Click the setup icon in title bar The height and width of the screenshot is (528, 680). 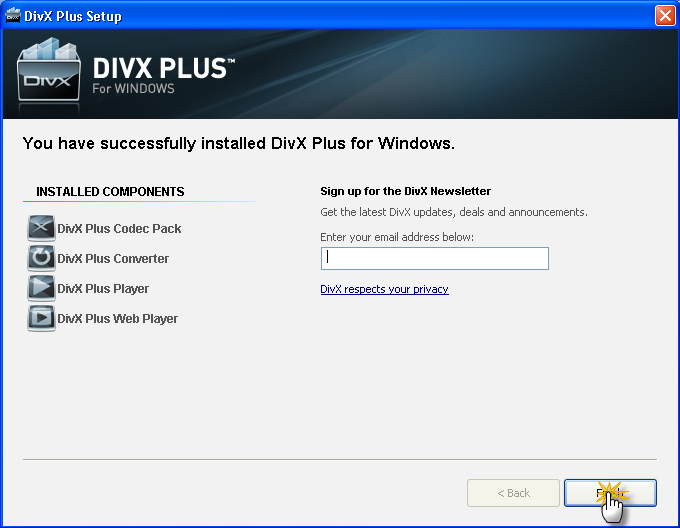(13, 16)
